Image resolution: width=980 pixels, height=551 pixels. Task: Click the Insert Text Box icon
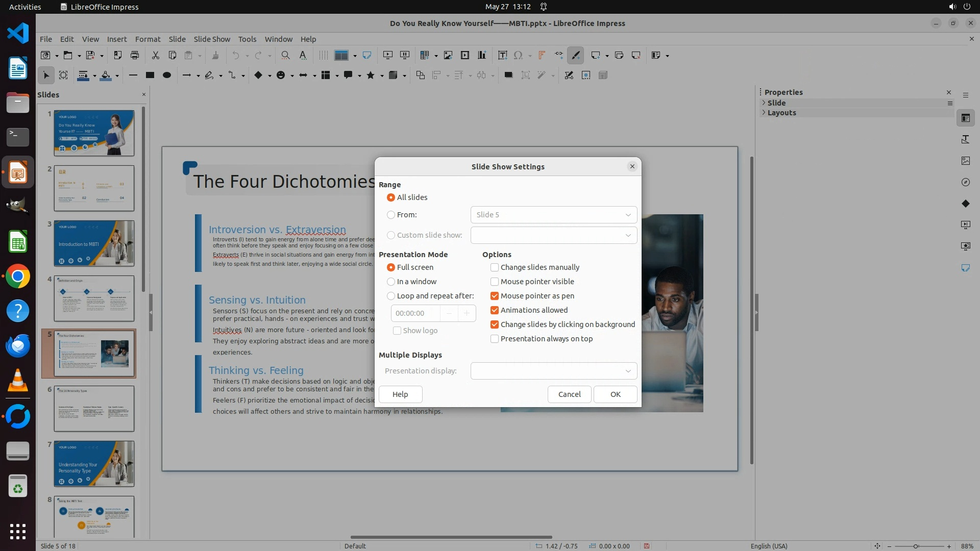502,55
